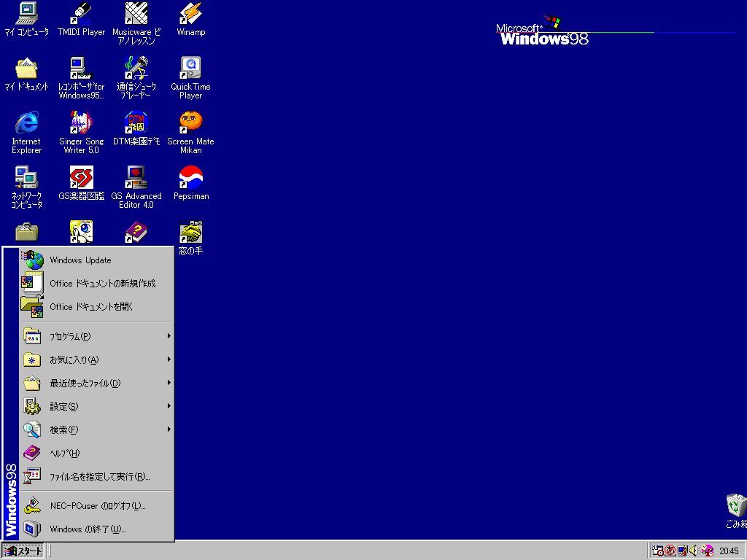Open the マイ ドキュメント folder icon
Image resolution: width=747 pixels, height=560 pixels.
[x=27, y=74]
